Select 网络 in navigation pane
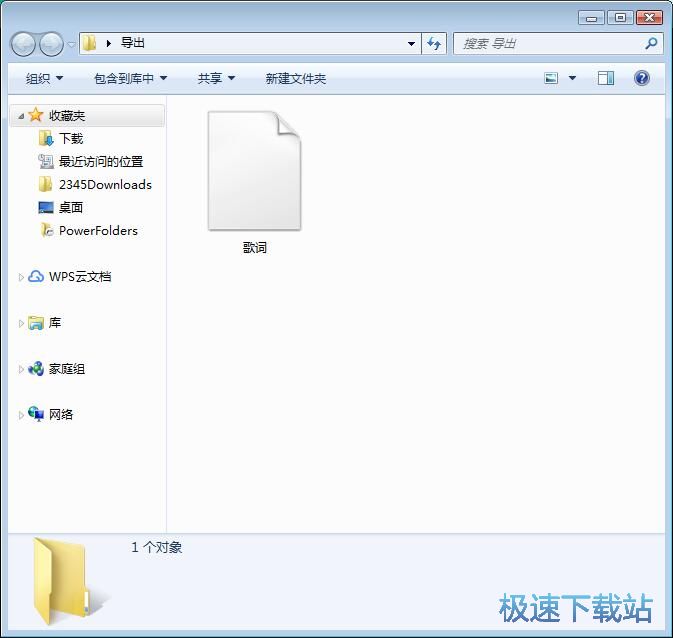 tap(61, 415)
